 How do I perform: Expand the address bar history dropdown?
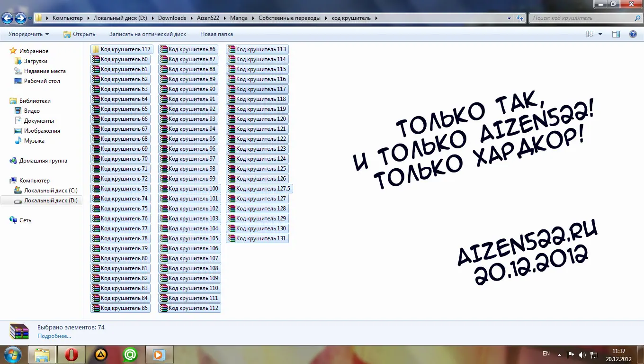tap(510, 18)
